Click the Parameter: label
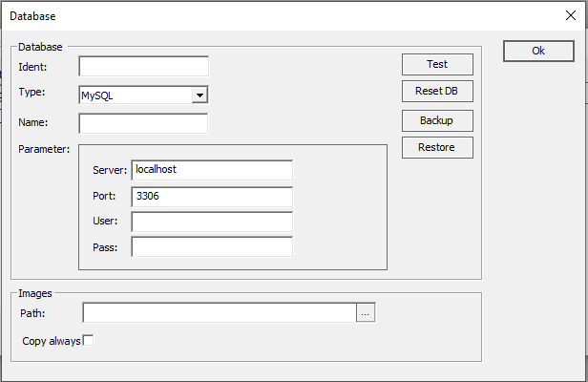Viewport: 588px width, 382px height. tap(44, 149)
